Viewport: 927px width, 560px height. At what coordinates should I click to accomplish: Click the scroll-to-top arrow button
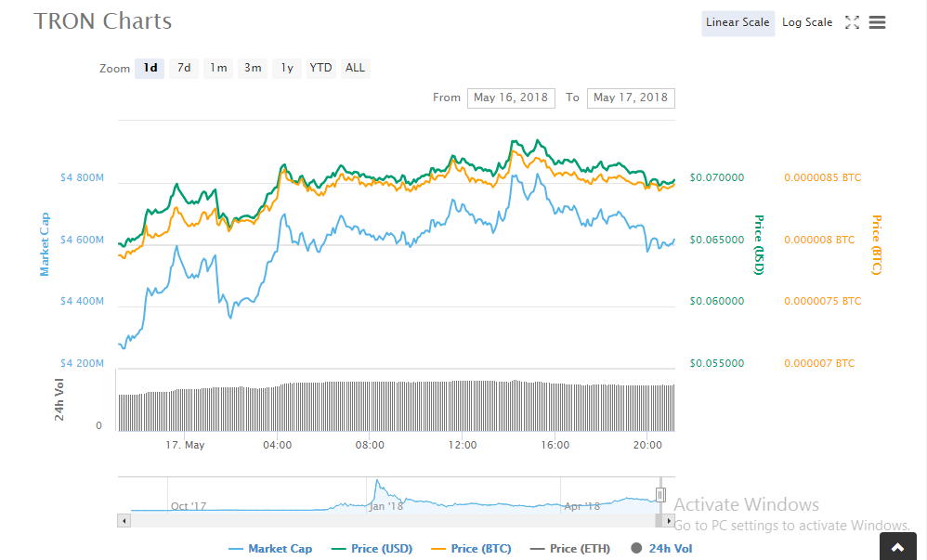898,548
